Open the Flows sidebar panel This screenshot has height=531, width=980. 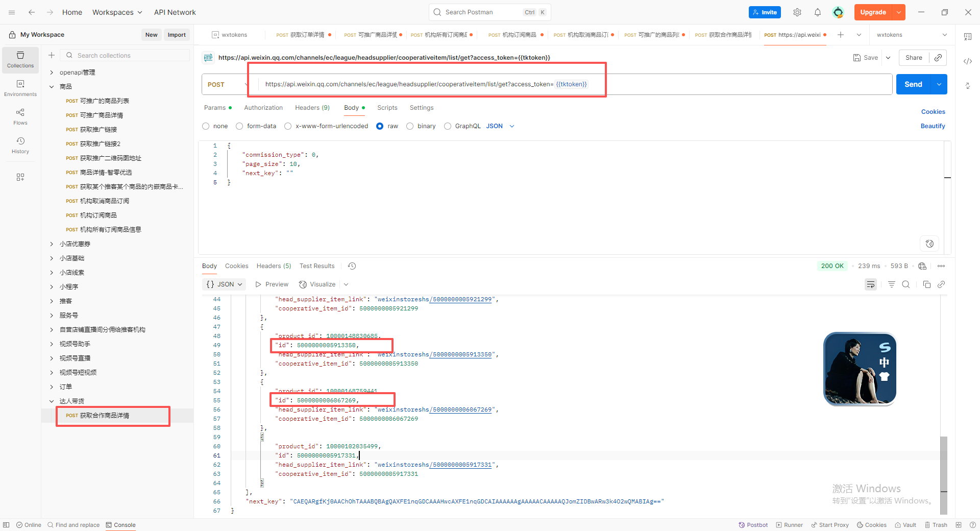(20, 116)
